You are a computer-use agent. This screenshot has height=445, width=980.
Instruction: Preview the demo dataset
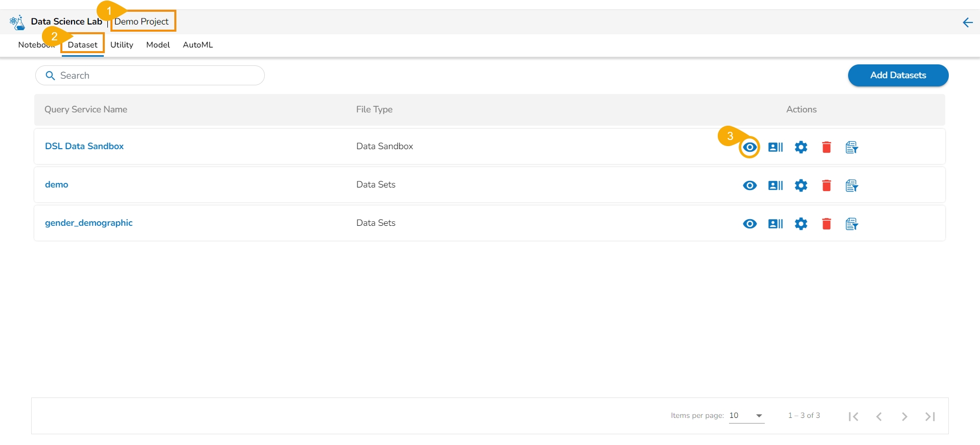749,185
